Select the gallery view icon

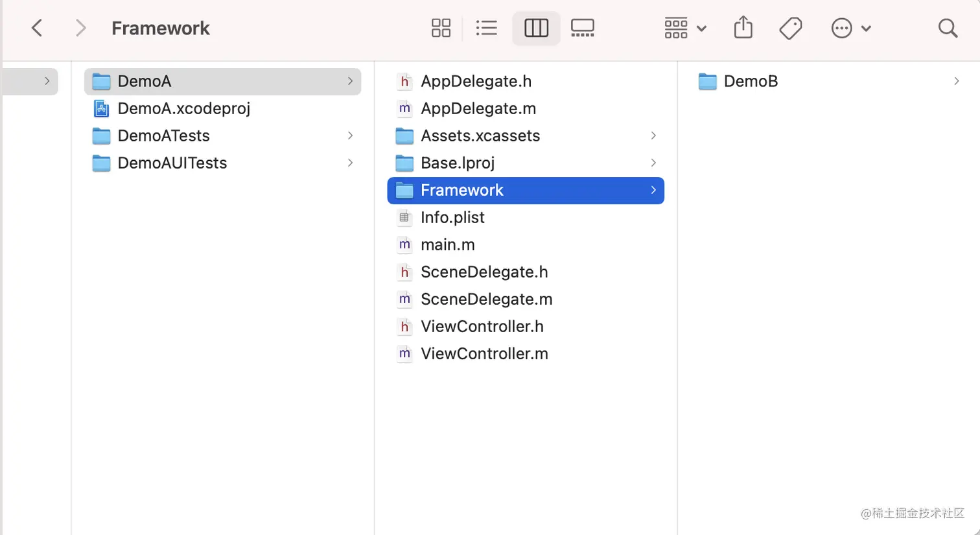[582, 28]
